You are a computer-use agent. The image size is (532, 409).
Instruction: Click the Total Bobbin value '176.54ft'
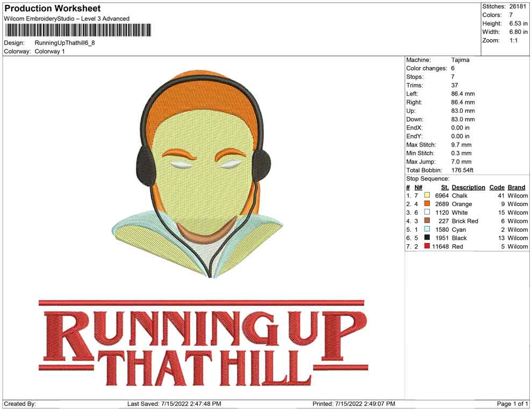pos(462,170)
